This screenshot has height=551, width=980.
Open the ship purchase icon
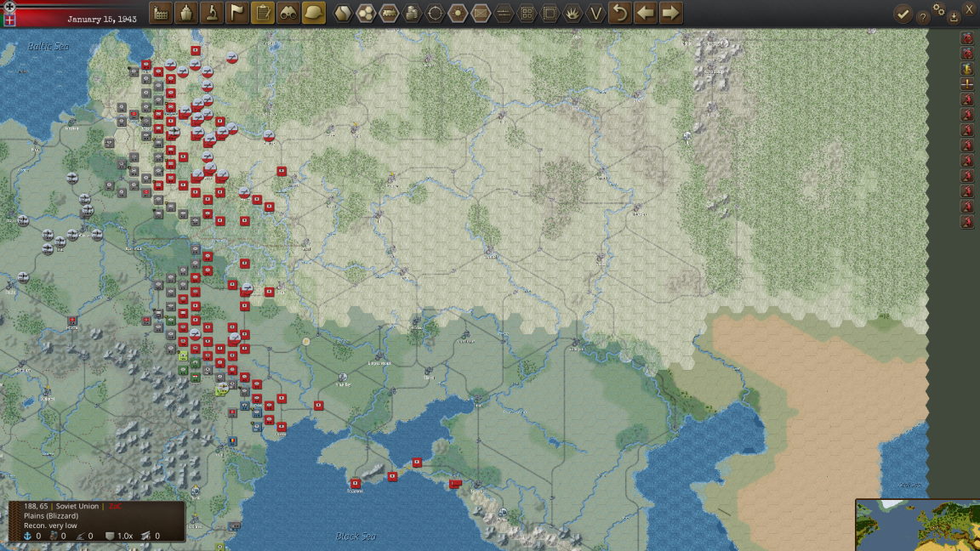[186, 13]
